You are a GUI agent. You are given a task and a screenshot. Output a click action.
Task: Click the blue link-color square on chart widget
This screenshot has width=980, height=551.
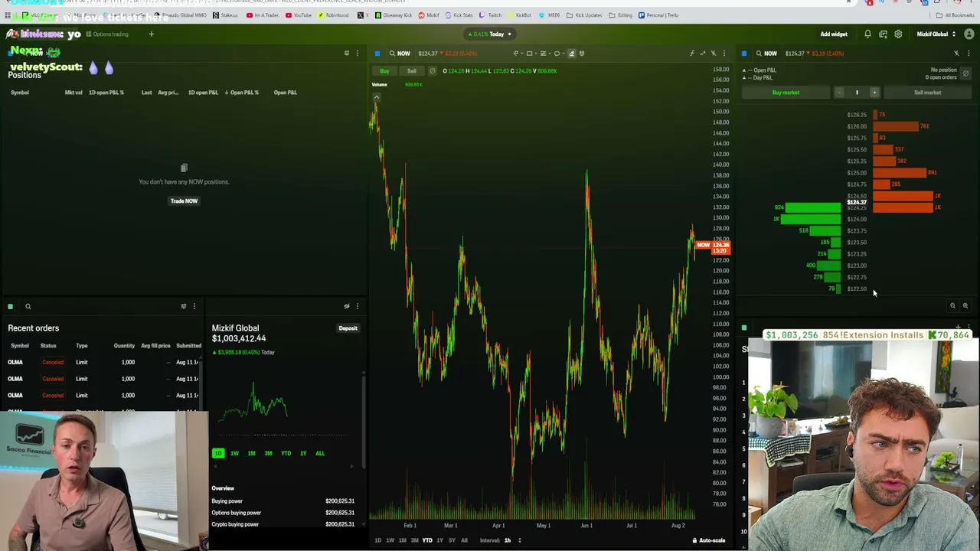[377, 54]
